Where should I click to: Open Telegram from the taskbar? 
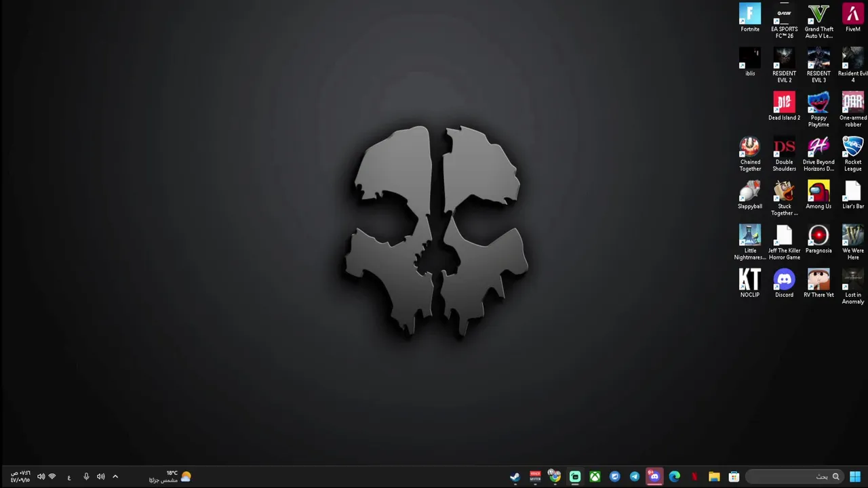coord(635,476)
